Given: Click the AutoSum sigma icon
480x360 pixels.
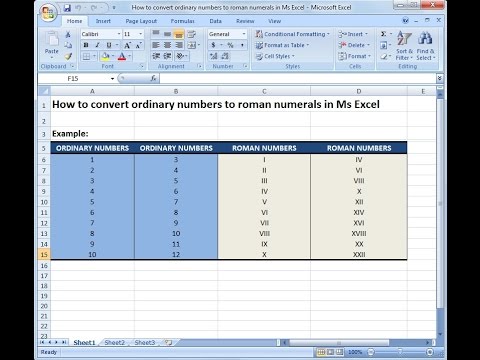Looking at the screenshot, I should pos(383,34).
